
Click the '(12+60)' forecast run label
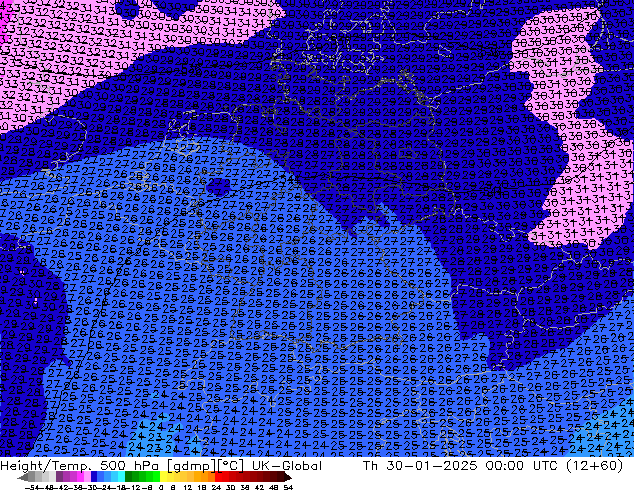595,466
